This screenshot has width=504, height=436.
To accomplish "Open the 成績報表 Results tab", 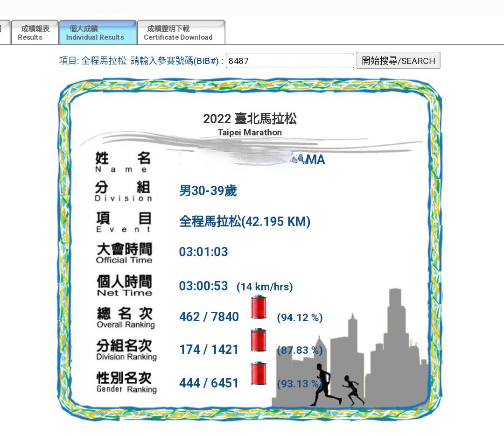I will pos(34,33).
